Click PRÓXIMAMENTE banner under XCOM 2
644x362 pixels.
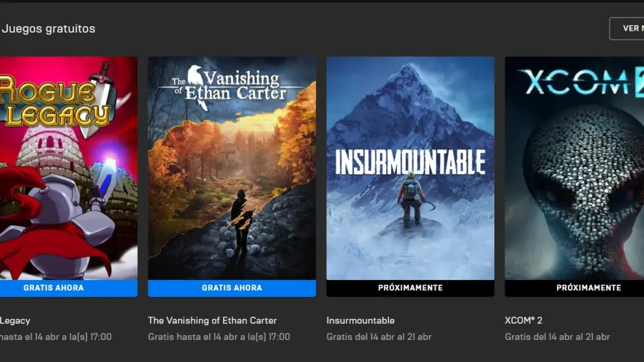pyautogui.click(x=574, y=288)
